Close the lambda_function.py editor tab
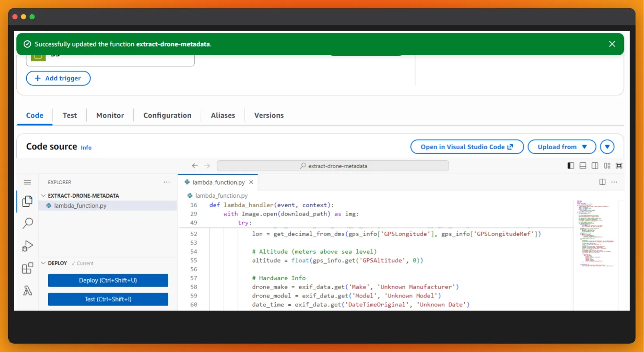 click(251, 182)
